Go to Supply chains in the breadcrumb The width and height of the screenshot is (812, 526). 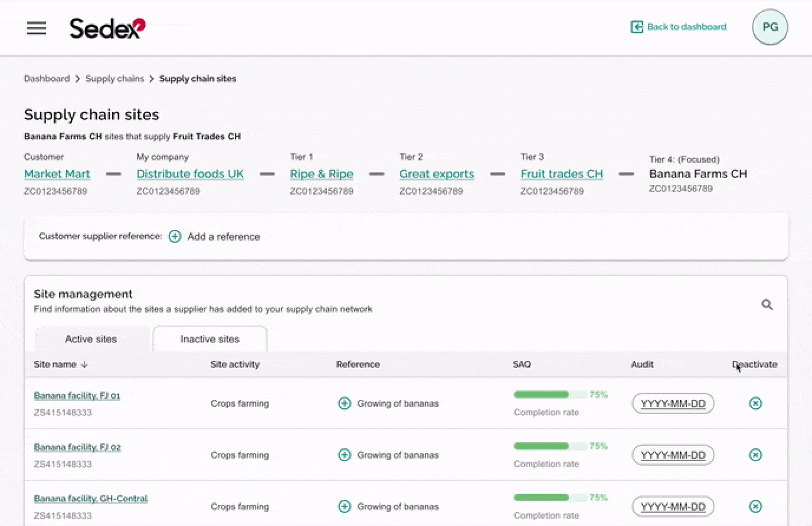pyautogui.click(x=114, y=78)
